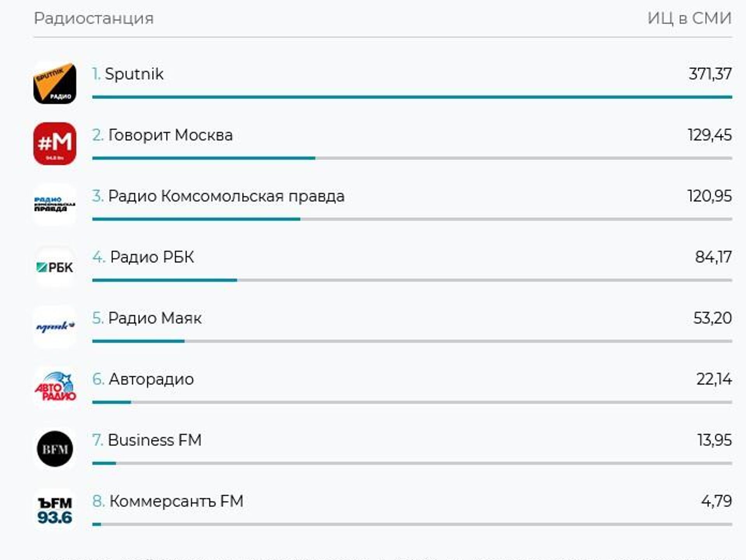Select the Радио РБК station name
The height and width of the screenshot is (560, 746).
click(152, 257)
